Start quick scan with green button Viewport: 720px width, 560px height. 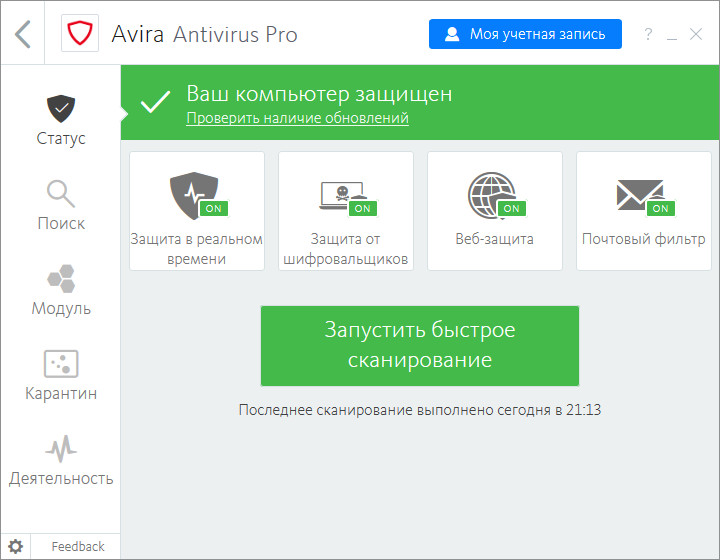pos(420,345)
